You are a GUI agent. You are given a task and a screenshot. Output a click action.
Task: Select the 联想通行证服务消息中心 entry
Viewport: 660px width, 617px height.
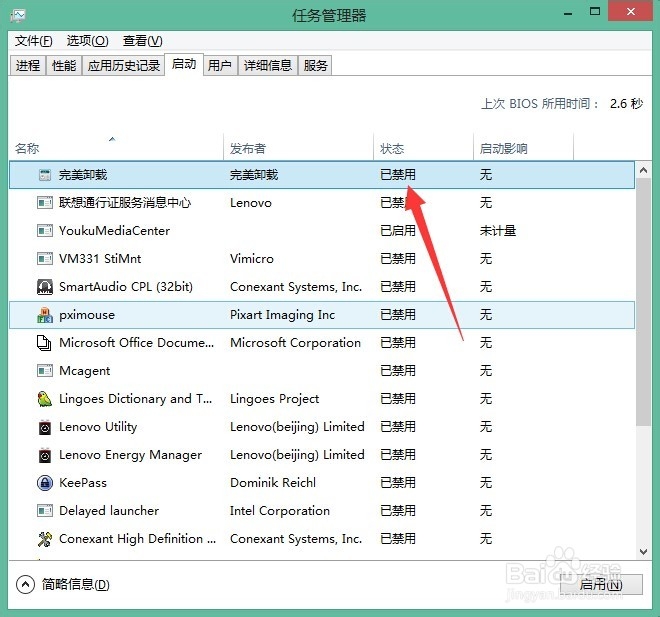[125, 203]
